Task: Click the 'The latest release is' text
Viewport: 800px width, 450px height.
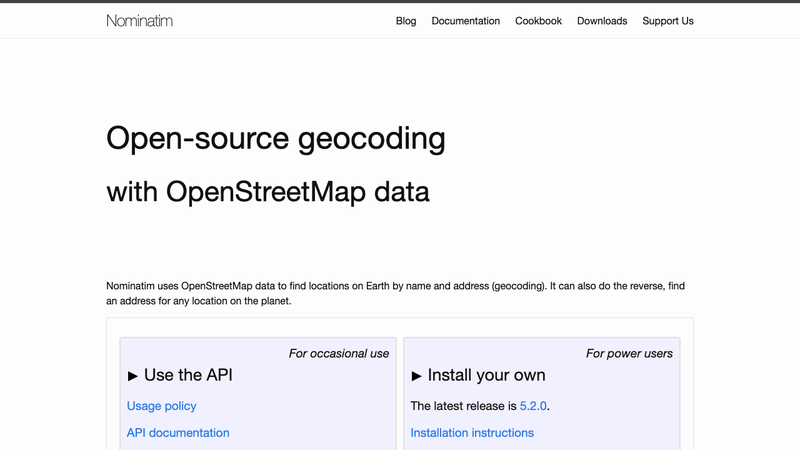Action: (x=464, y=406)
